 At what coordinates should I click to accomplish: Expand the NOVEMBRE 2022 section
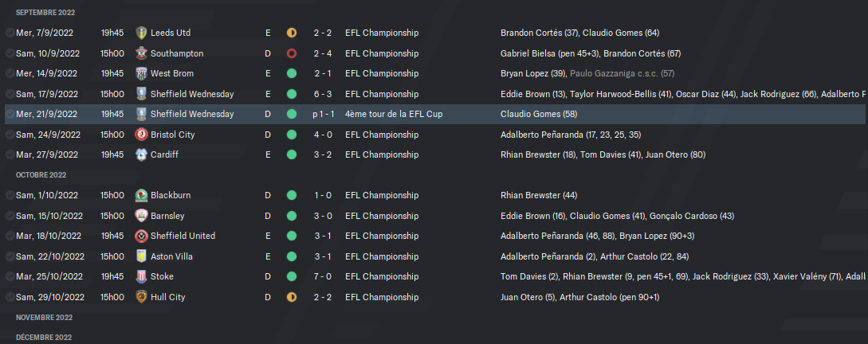point(45,318)
